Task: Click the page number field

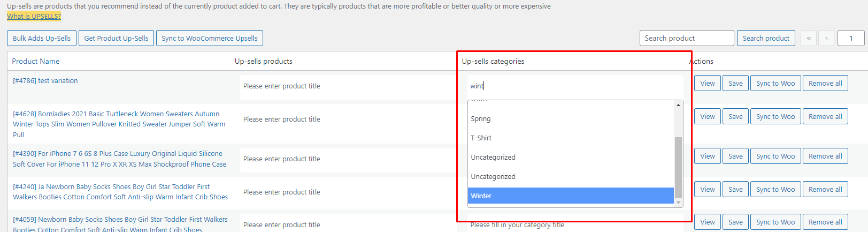Action: tap(851, 38)
